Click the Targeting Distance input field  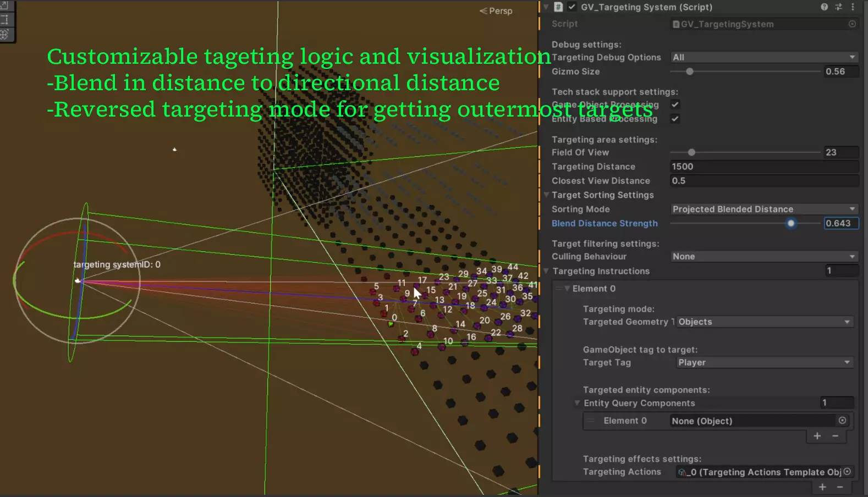(x=763, y=167)
